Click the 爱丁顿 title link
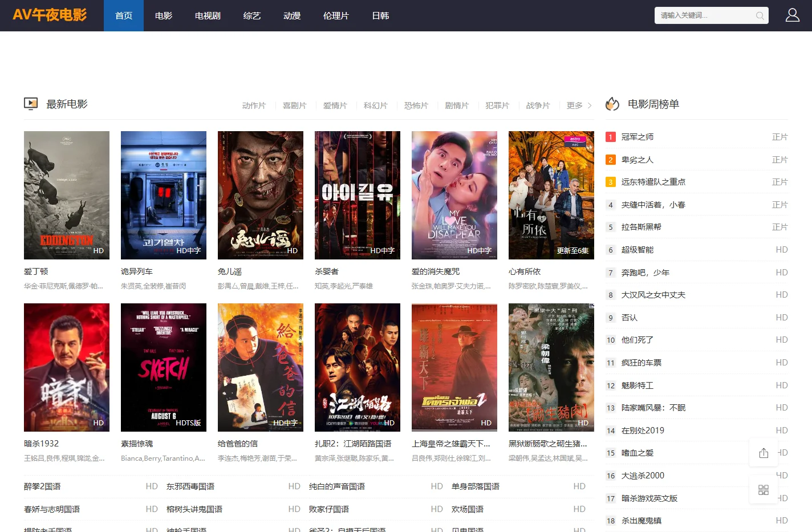Image resolution: width=812 pixels, height=532 pixels. pyautogui.click(x=36, y=271)
